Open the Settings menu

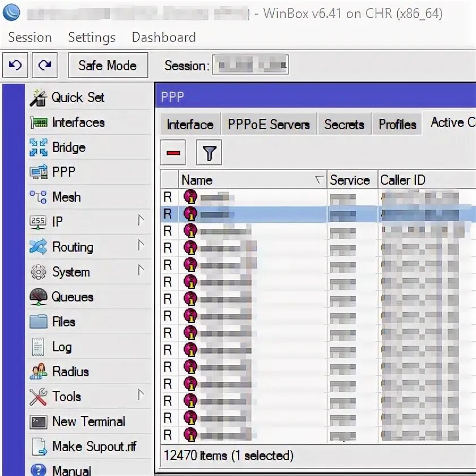[92, 37]
